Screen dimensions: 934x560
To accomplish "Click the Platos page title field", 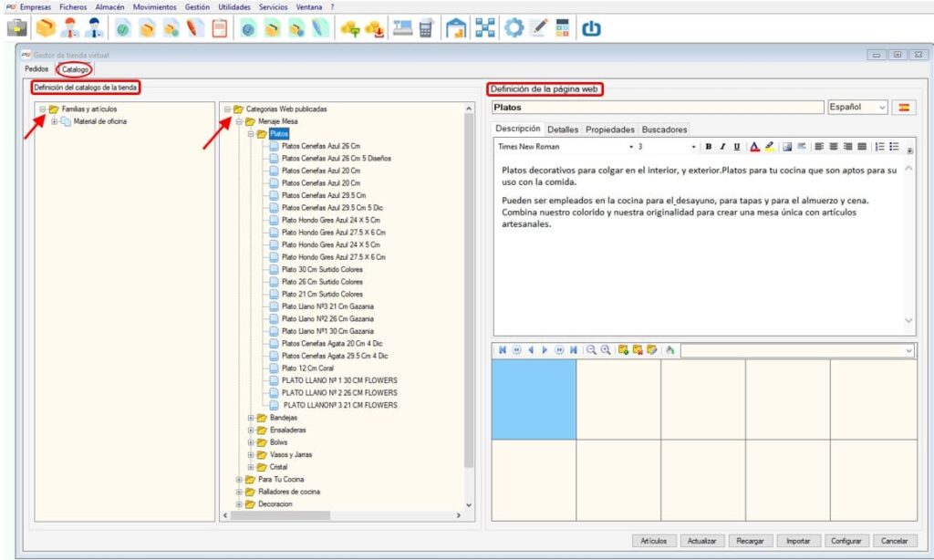I will click(658, 108).
